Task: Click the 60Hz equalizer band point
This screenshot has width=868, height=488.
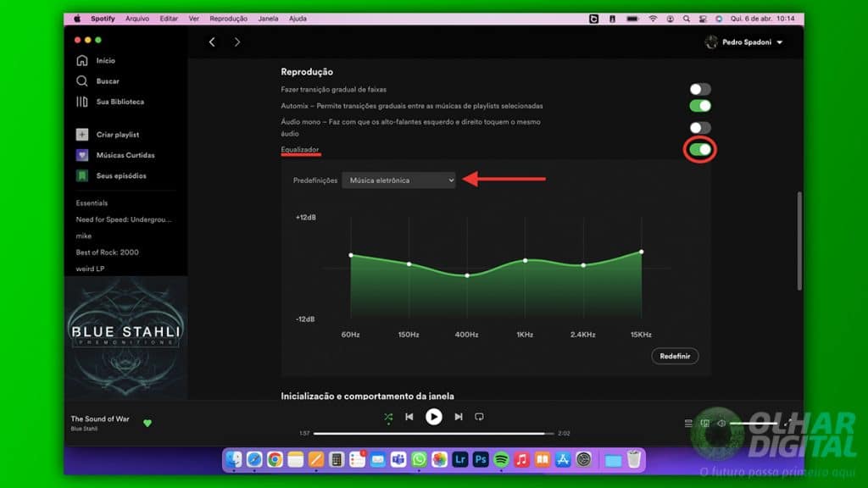Action: click(x=351, y=255)
